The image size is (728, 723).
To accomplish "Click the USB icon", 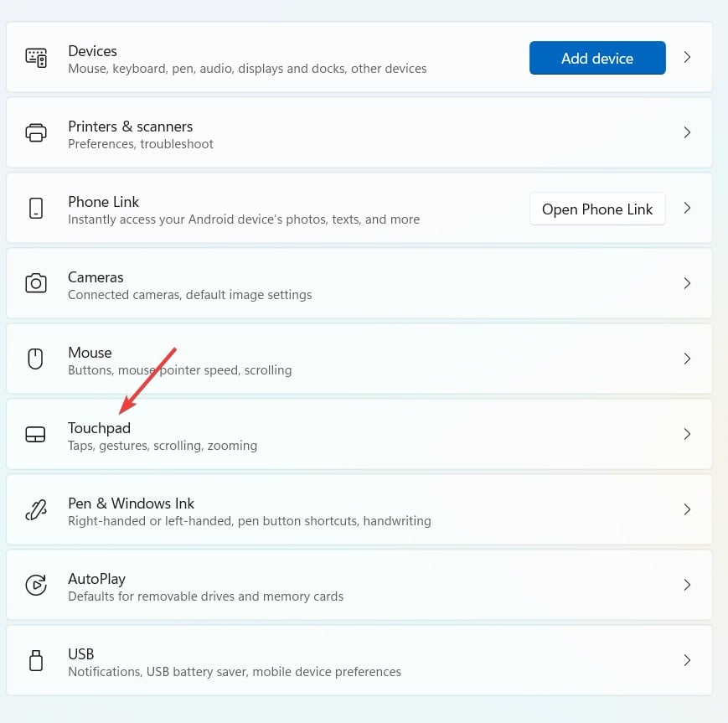I will 35,659.
